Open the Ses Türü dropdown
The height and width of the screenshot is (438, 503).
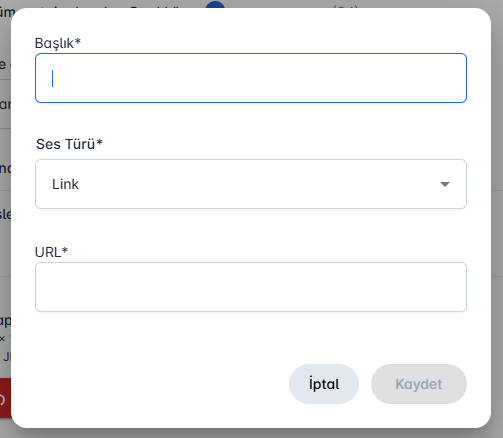(251, 184)
